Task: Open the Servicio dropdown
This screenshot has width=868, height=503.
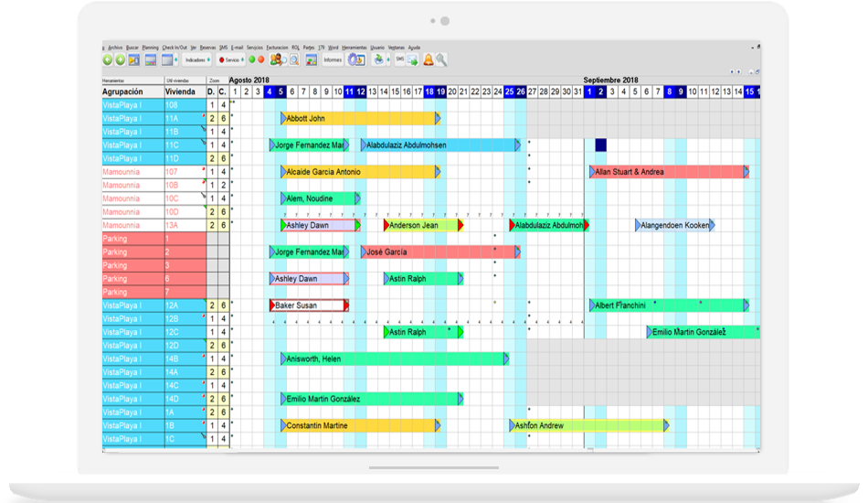Action: tap(231, 59)
